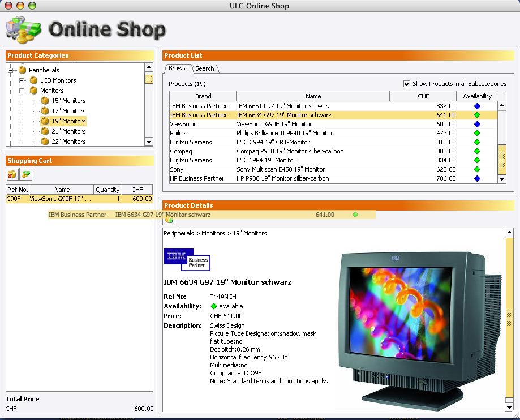520x420 pixels.
Task: Click the IBM Business Partner logo
Action: pyautogui.click(x=187, y=259)
